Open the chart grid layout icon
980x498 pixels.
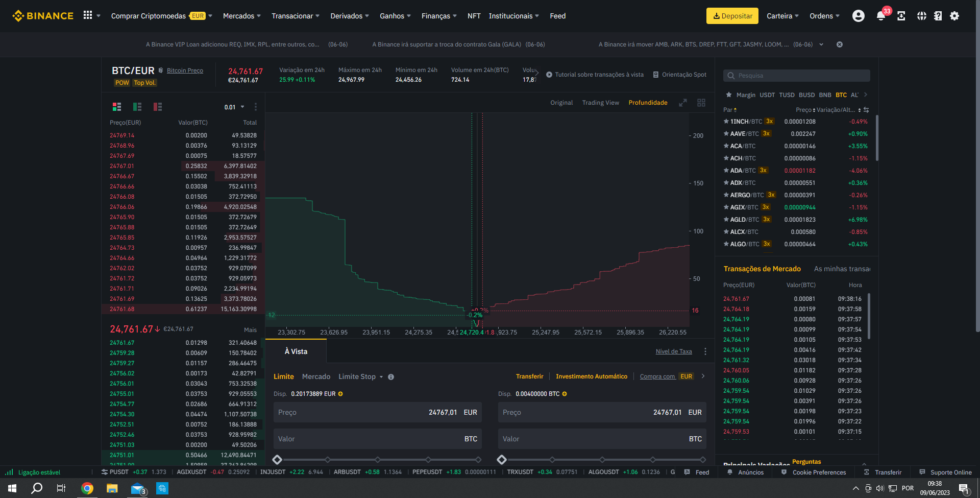(701, 103)
